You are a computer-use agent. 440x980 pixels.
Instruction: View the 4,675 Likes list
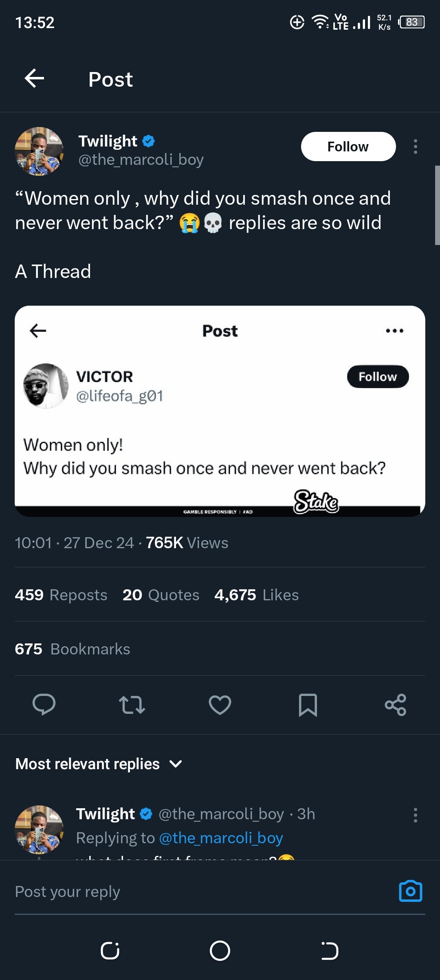point(257,595)
